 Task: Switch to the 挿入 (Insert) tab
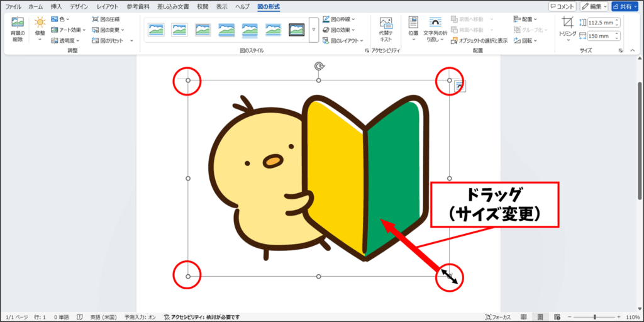coord(56,6)
